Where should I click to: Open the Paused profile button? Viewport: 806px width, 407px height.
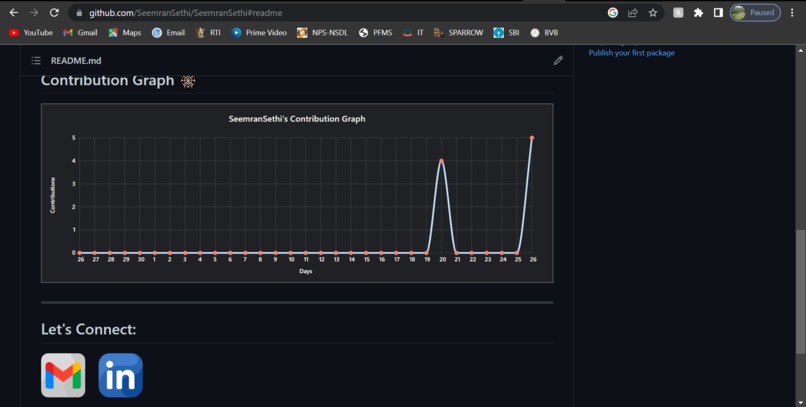click(x=755, y=13)
